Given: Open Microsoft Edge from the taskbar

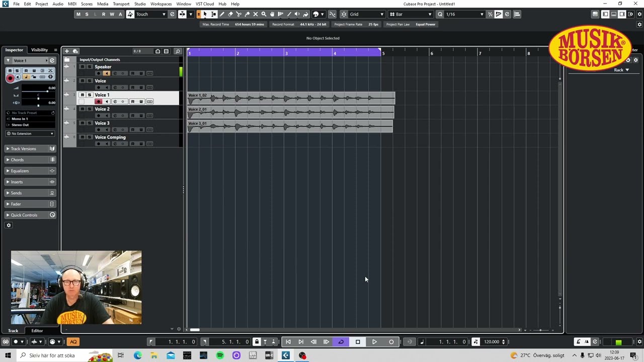Looking at the screenshot, I should pos(137,355).
